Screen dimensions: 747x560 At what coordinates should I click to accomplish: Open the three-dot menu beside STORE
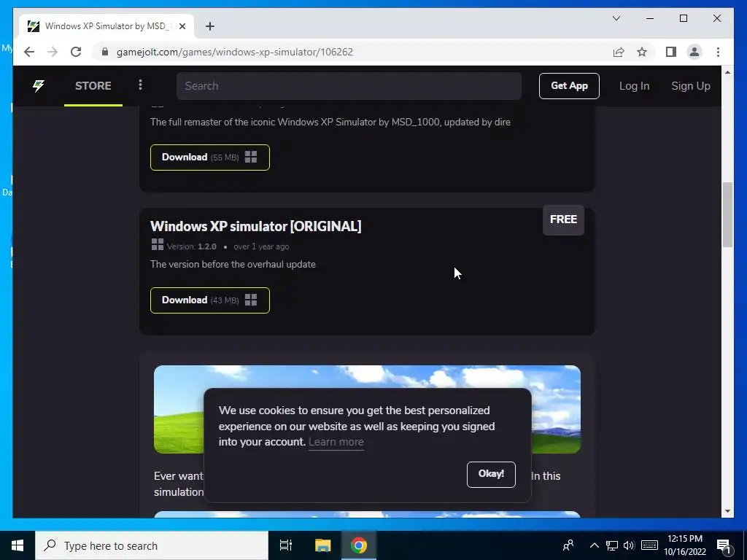point(140,85)
